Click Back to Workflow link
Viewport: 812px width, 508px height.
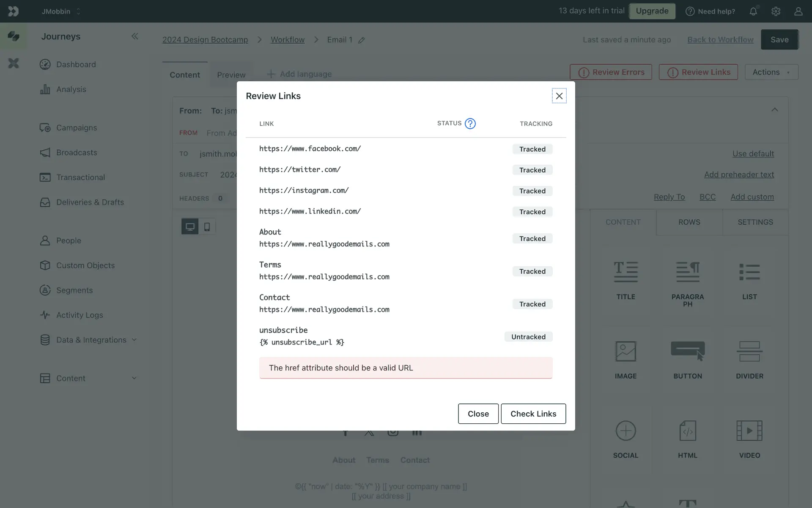720,40
